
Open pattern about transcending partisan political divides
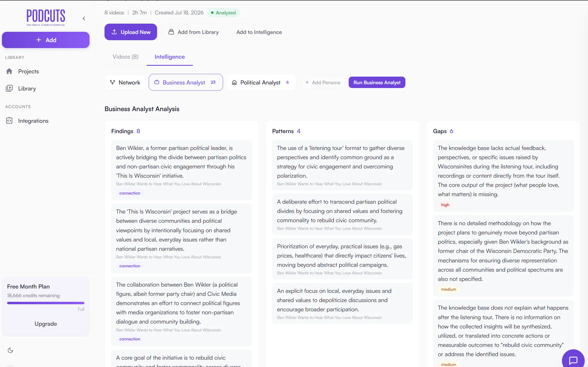pos(342,214)
